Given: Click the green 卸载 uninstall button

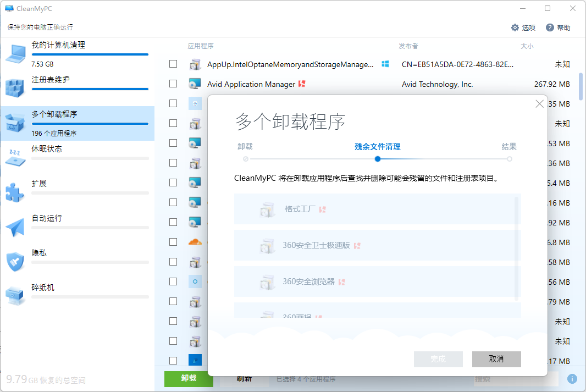Looking at the screenshot, I should click(x=189, y=379).
